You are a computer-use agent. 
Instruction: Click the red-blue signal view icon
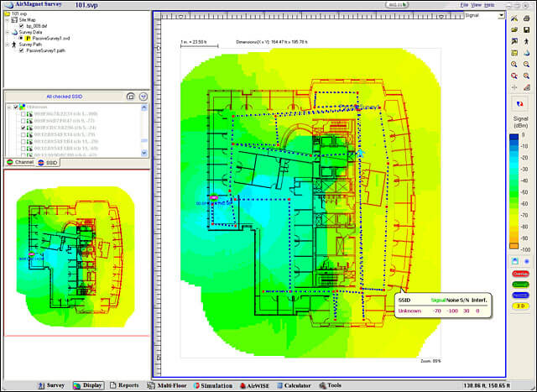coord(519,103)
